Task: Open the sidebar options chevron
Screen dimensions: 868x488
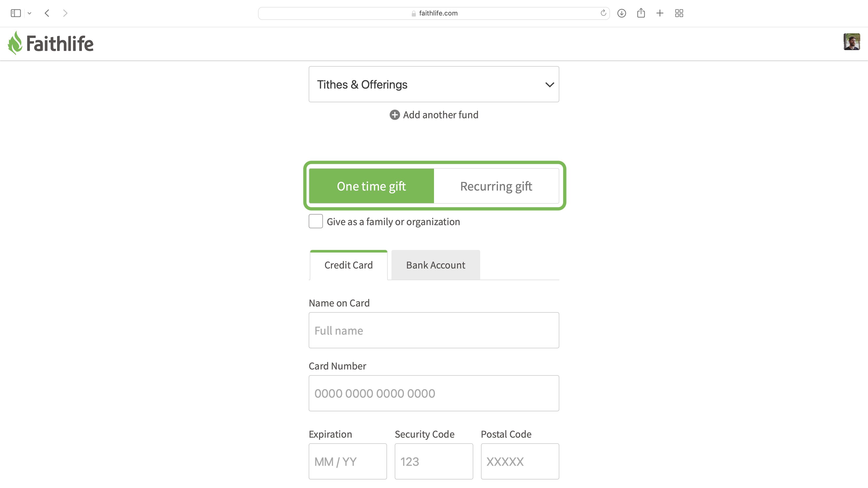Action: click(x=29, y=13)
